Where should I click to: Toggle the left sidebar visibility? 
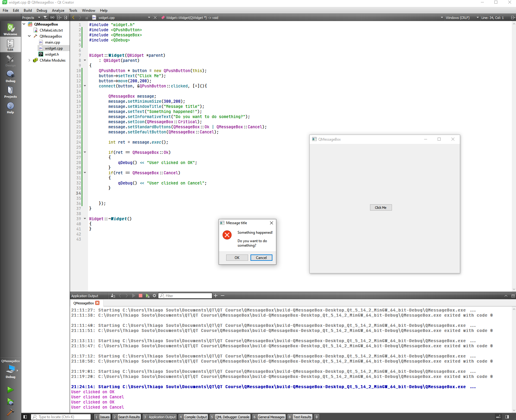click(x=25, y=417)
